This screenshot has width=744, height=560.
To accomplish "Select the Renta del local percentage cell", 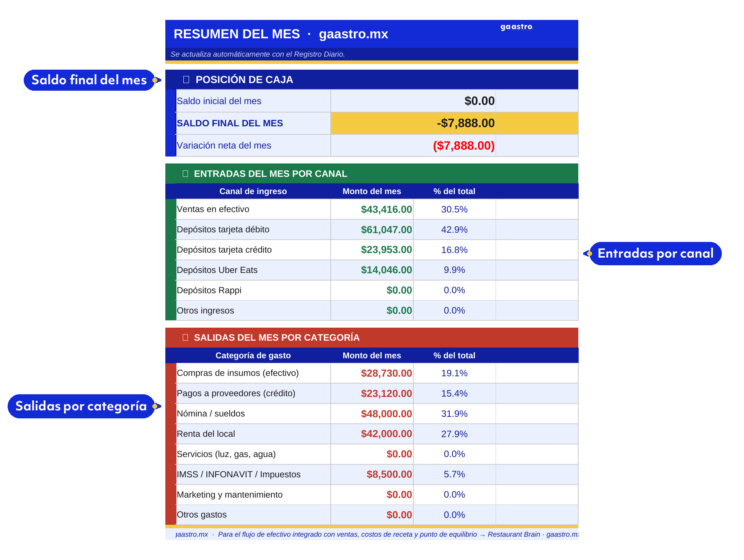I will [454, 434].
